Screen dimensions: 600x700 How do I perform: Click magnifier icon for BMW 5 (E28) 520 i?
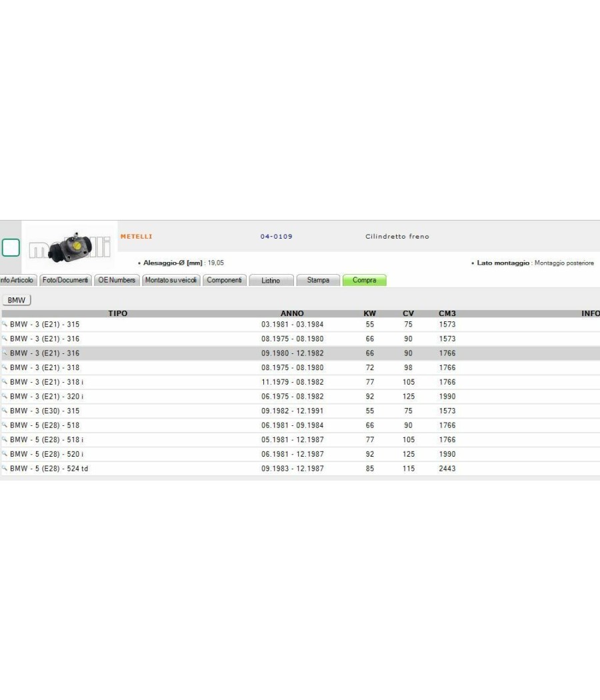5,453
